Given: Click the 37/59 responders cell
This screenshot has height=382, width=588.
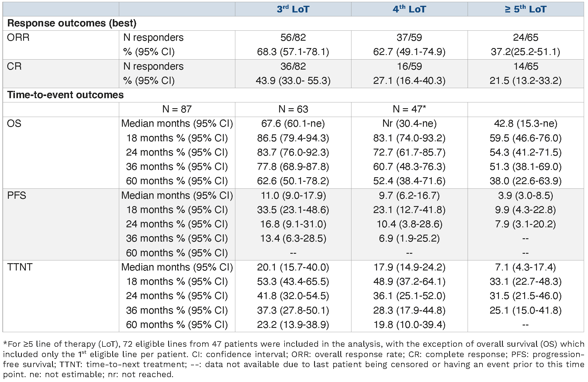Looking at the screenshot, I should tap(409, 37).
